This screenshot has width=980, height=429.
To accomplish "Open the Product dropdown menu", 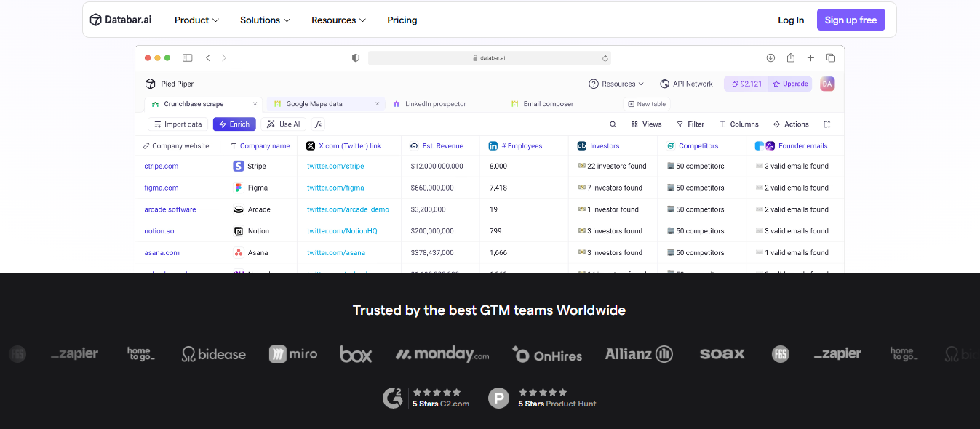I will 196,20.
